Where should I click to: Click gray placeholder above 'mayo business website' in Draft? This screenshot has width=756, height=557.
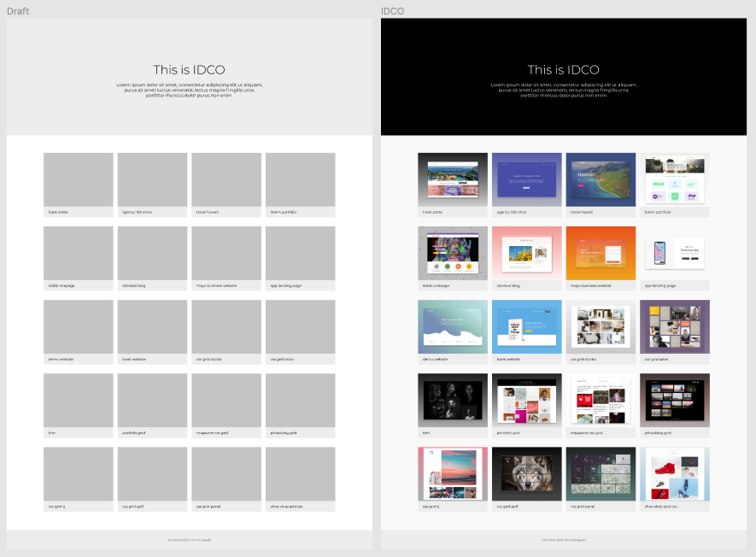click(x=226, y=253)
